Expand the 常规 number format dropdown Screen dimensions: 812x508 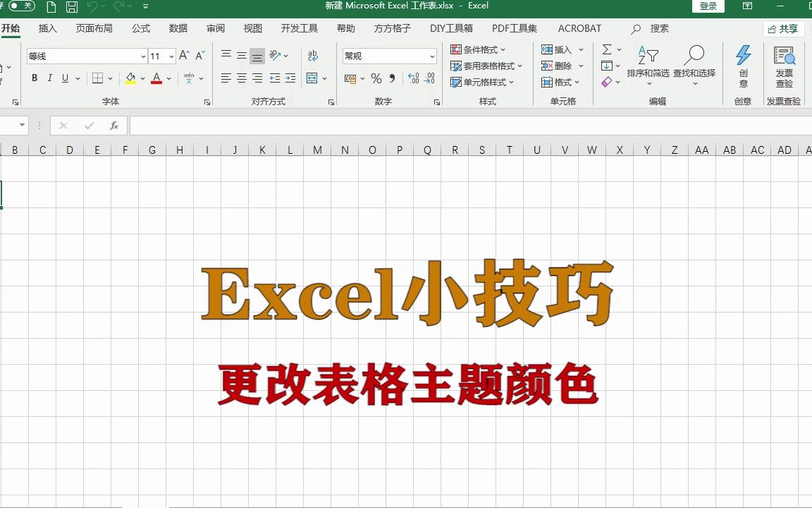point(431,56)
